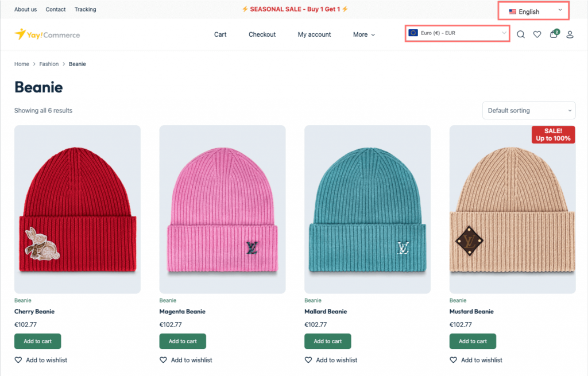588x376 pixels.
Task: Open the English language dropdown
Action: 535,11
